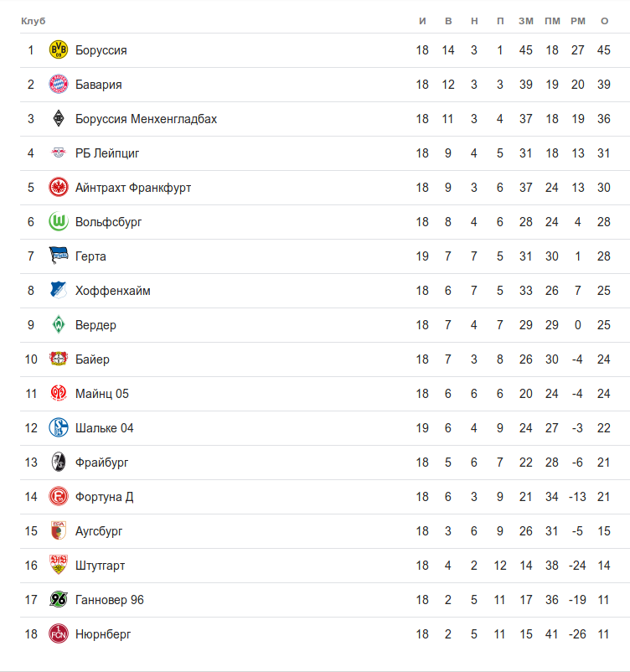This screenshot has width=630, height=672.
Task: Click the Bayern Munich crest icon
Action: [x=59, y=85]
